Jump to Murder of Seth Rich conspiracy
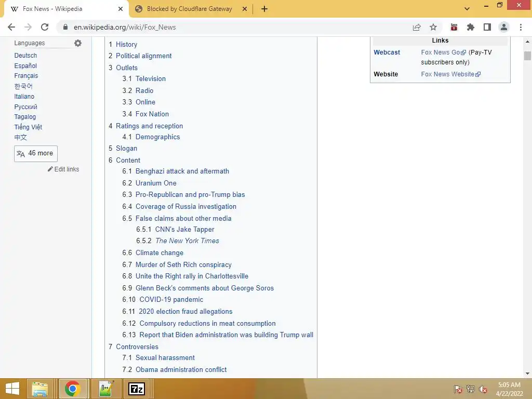The height and width of the screenshot is (399, 532). click(183, 264)
